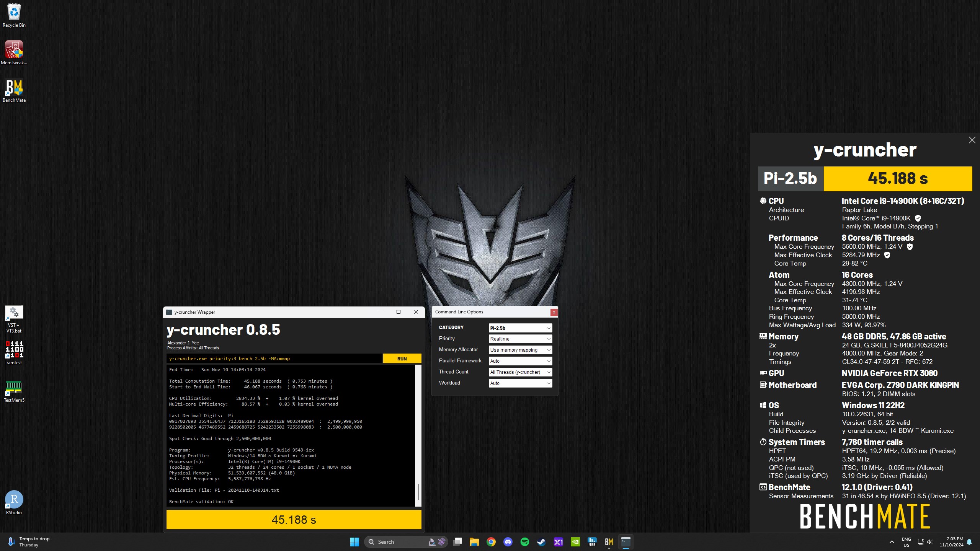Open the Temps to drop weather widget
980x551 pixels.
[x=29, y=542]
